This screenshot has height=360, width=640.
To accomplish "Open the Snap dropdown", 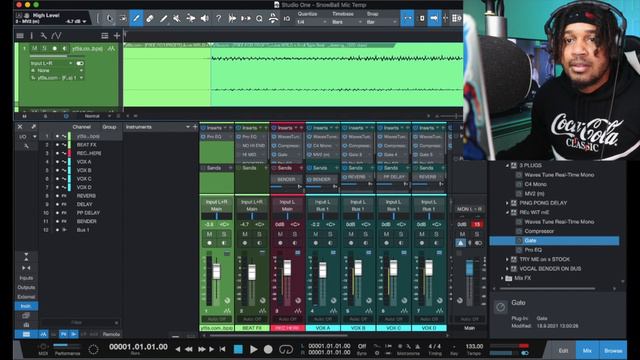I will pyautogui.click(x=381, y=22).
